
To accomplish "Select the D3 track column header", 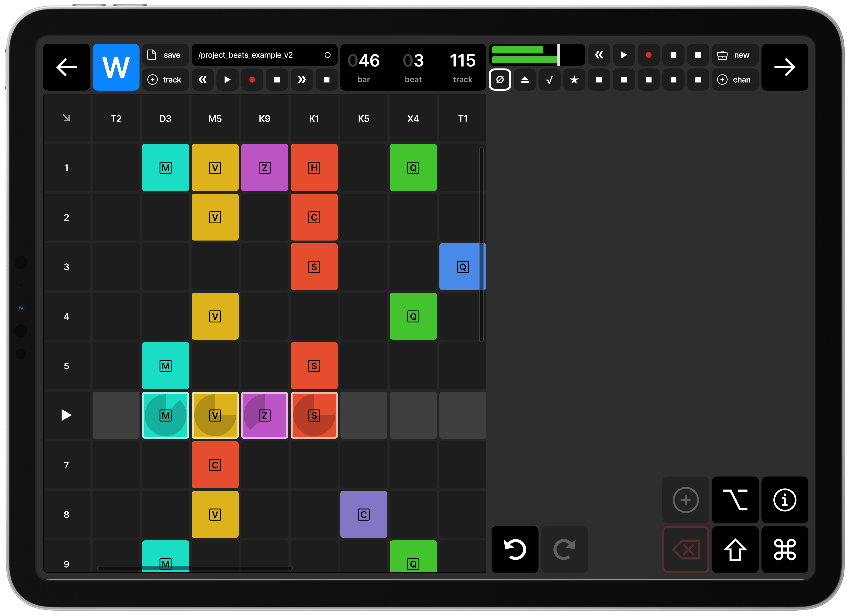I will pyautogui.click(x=165, y=119).
